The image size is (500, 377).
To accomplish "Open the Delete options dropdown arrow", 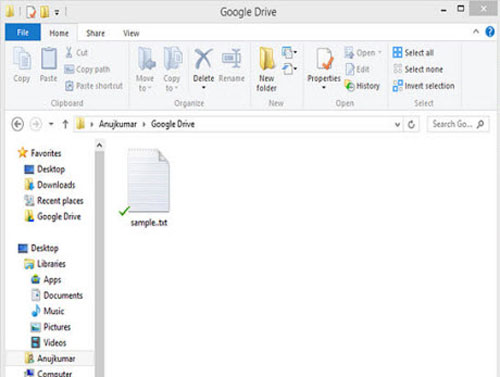I will click(x=204, y=88).
